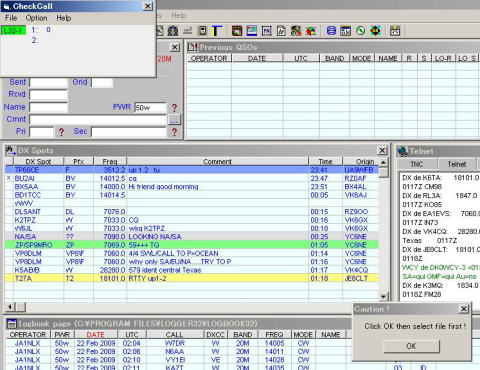Click the Name input field
Screen dimensions: 480x370
tap(49, 107)
